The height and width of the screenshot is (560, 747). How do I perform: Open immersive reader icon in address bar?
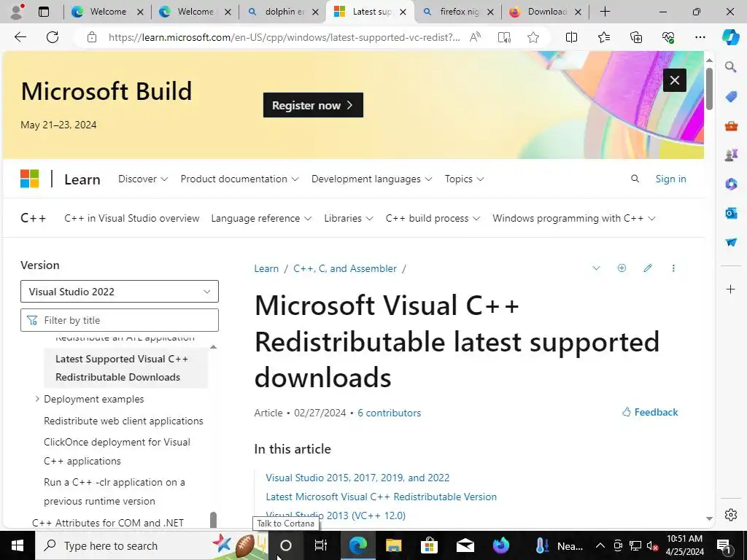(504, 37)
